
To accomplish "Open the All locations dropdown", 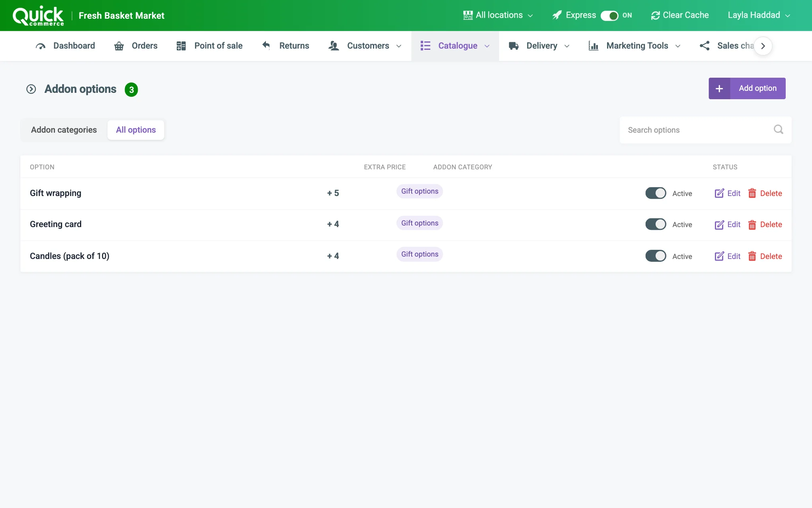I will click(x=498, y=15).
